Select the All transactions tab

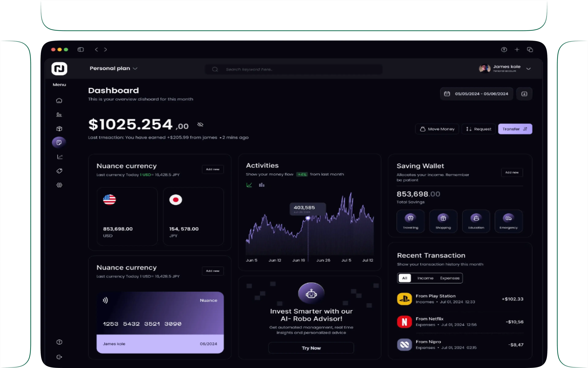tap(405, 278)
